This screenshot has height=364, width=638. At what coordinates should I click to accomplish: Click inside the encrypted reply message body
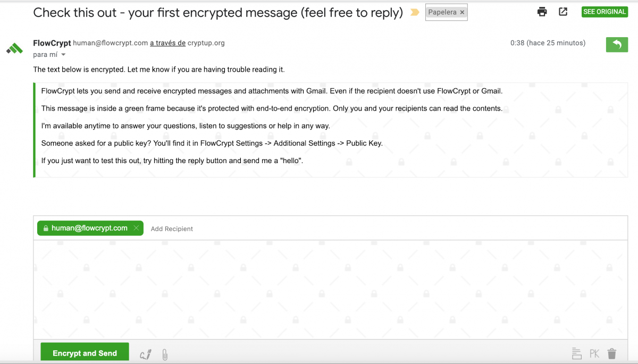pos(330,290)
